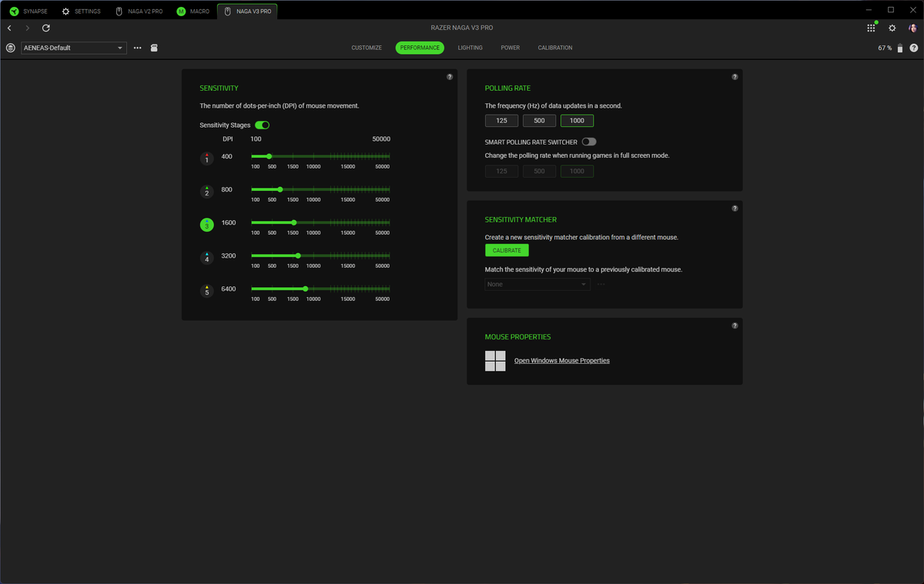Open the help question mark icon

[x=913, y=48]
